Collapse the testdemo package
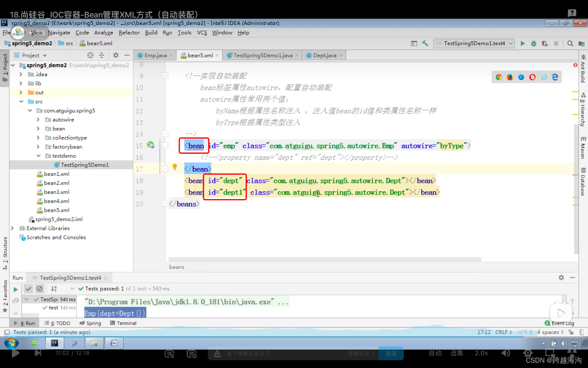Image resolution: width=588 pixels, height=368 pixels. click(38, 156)
